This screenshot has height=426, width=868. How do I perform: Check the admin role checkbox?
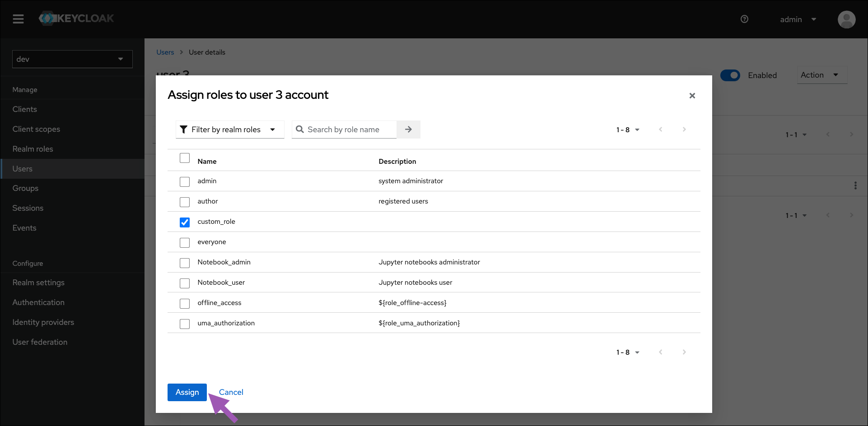tap(185, 181)
